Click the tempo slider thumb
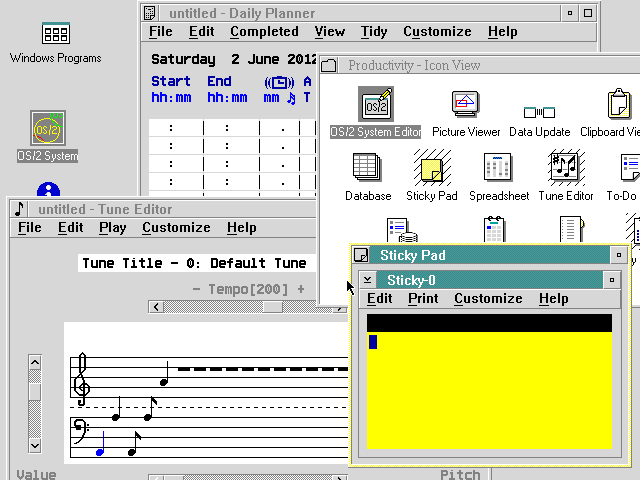 tap(272, 307)
